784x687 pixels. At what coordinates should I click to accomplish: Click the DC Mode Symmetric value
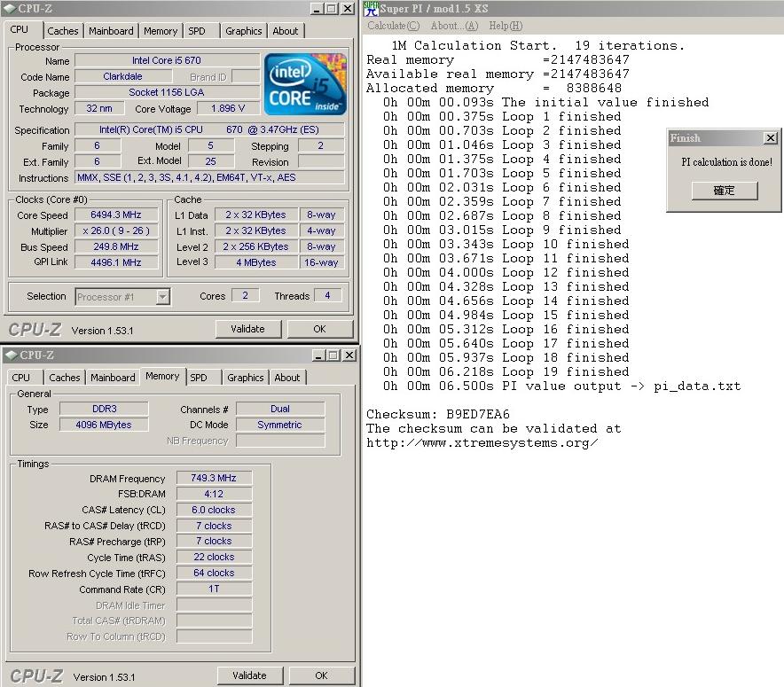(x=280, y=425)
